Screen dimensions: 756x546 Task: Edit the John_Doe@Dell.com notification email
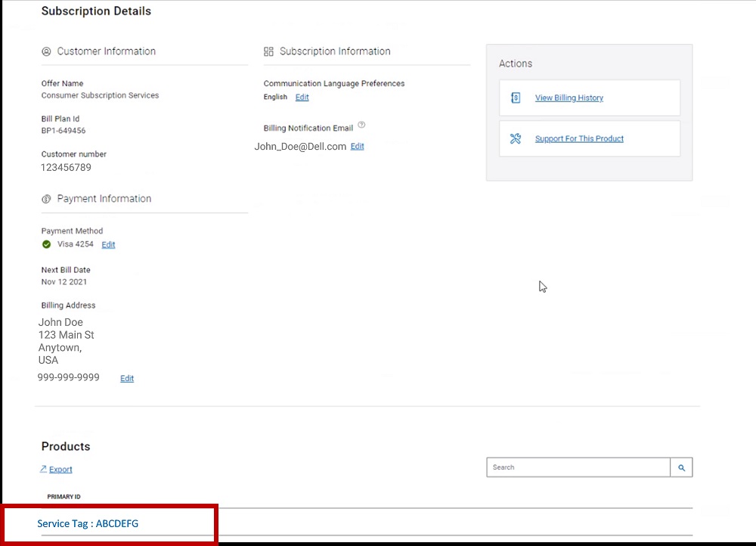pos(357,146)
